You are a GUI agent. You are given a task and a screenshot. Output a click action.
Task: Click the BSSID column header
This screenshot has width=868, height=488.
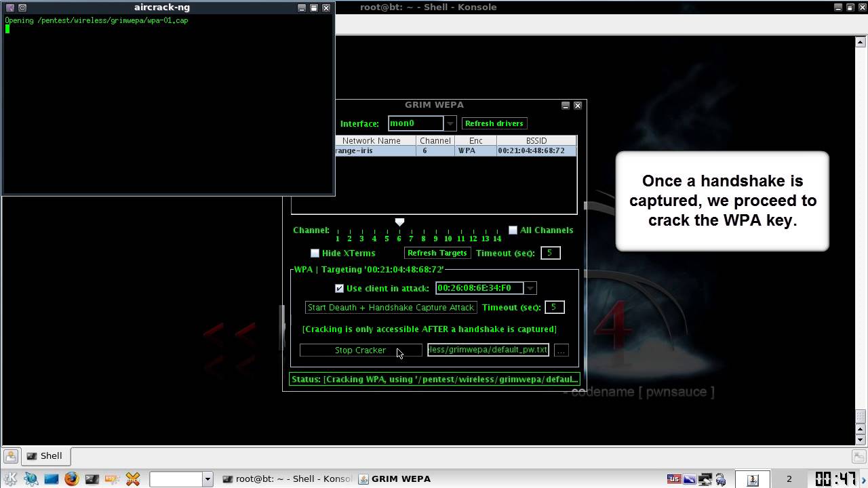pyautogui.click(x=536, y=140)
